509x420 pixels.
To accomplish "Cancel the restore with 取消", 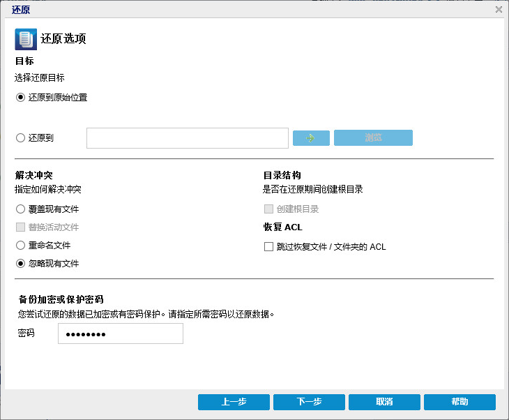I will pyautogui.click(x=384, y=402).
